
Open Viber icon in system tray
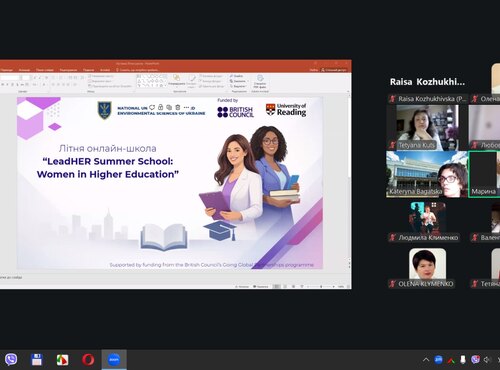click(x=475, y=360)
